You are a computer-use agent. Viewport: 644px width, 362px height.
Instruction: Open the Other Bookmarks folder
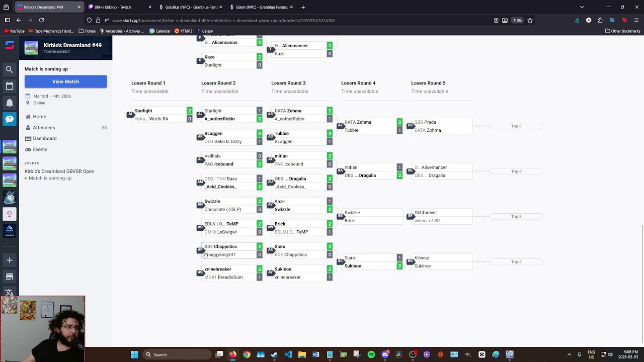(622, 31)
